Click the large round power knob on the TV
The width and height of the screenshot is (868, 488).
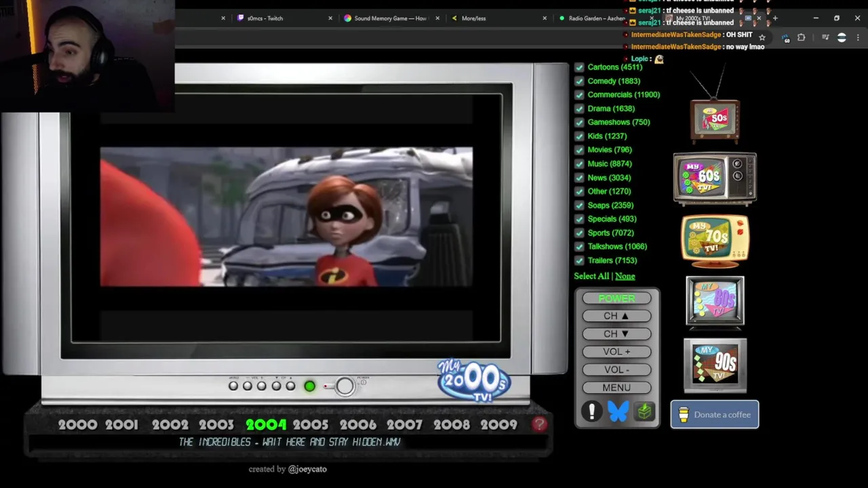tap(344, 386)
